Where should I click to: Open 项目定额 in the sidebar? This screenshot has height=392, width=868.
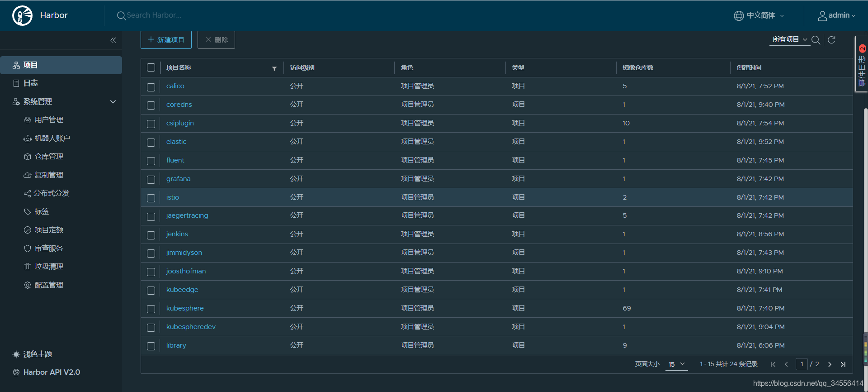pos(49,230)
